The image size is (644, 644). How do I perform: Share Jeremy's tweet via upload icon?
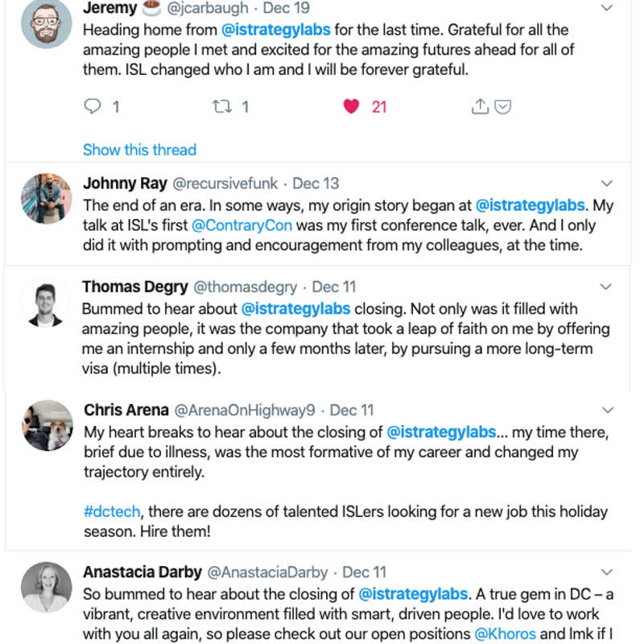pyautogui.click(x=480, y=106)
